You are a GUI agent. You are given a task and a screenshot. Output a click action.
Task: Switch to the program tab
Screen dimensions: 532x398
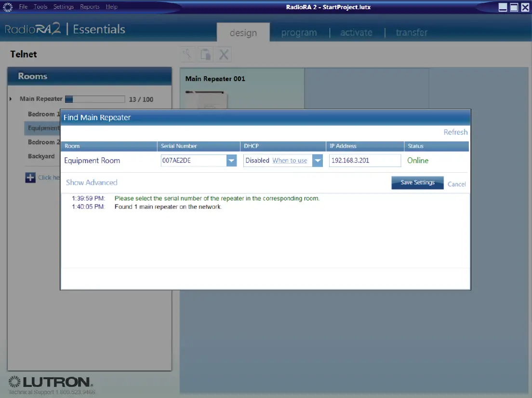point(299,33)
